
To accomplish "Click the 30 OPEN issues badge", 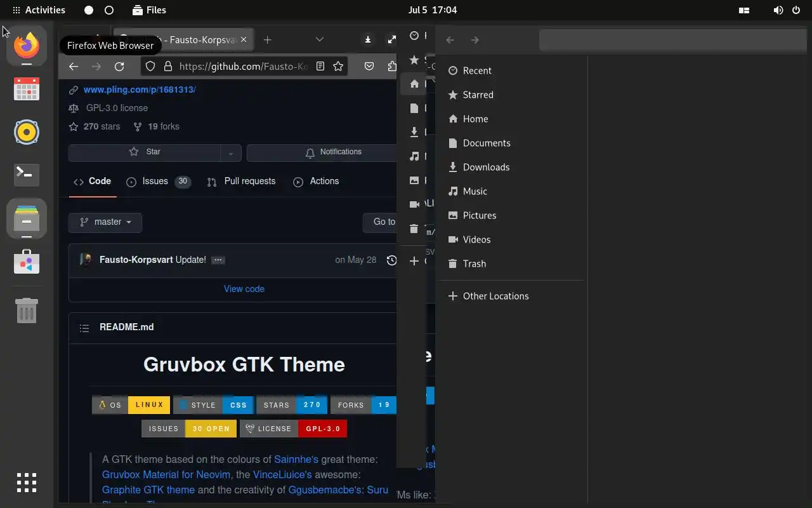I will 189,429.
